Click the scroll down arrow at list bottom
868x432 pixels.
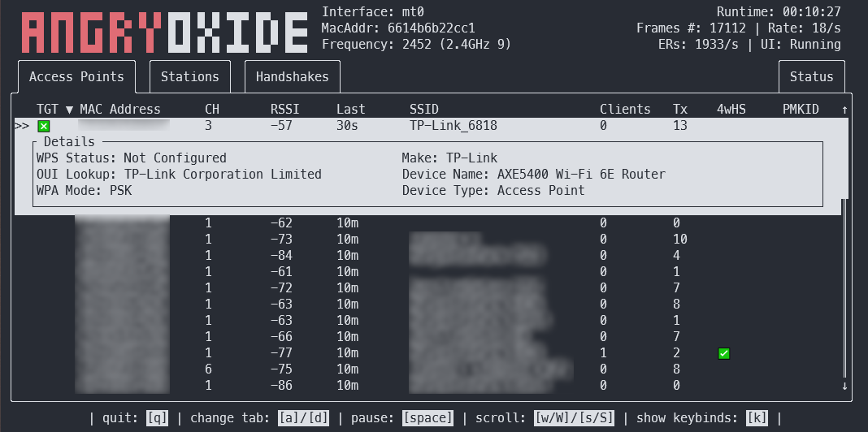844,386
